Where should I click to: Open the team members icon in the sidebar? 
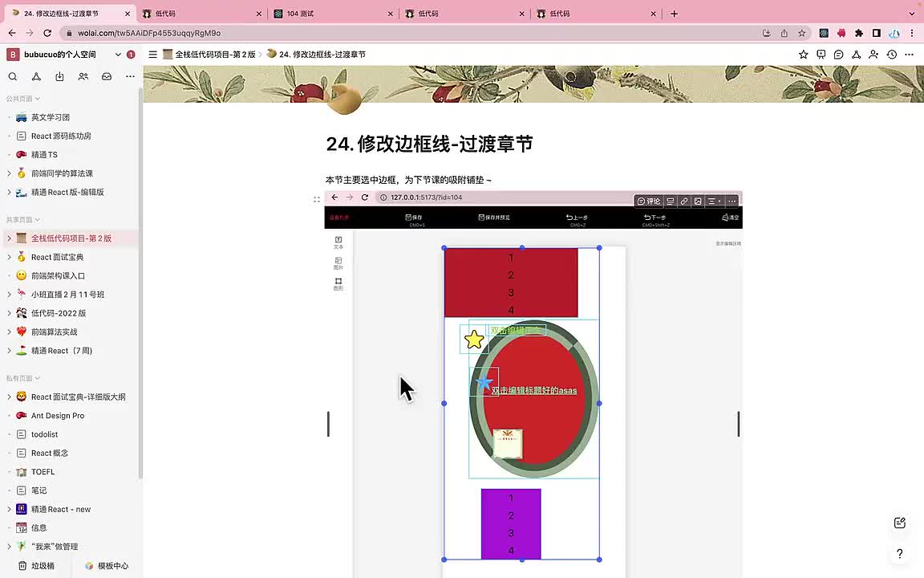click(x=83, y=77)
